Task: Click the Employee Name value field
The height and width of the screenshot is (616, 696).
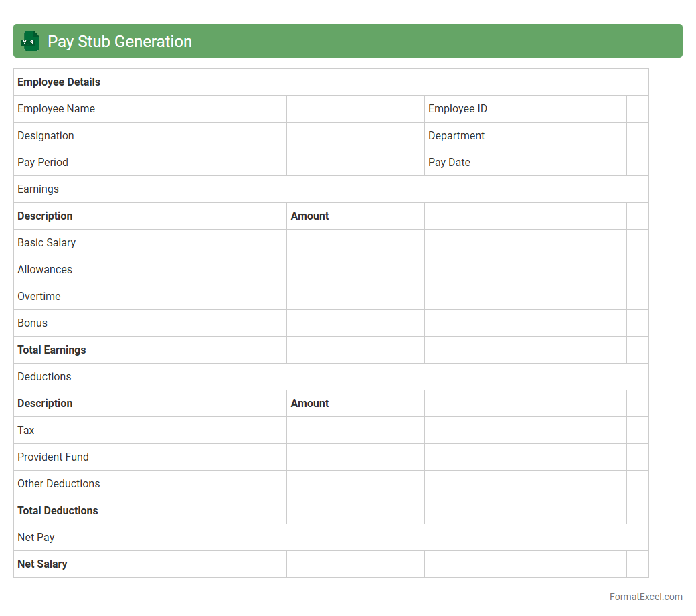Action: click(355, 109)
